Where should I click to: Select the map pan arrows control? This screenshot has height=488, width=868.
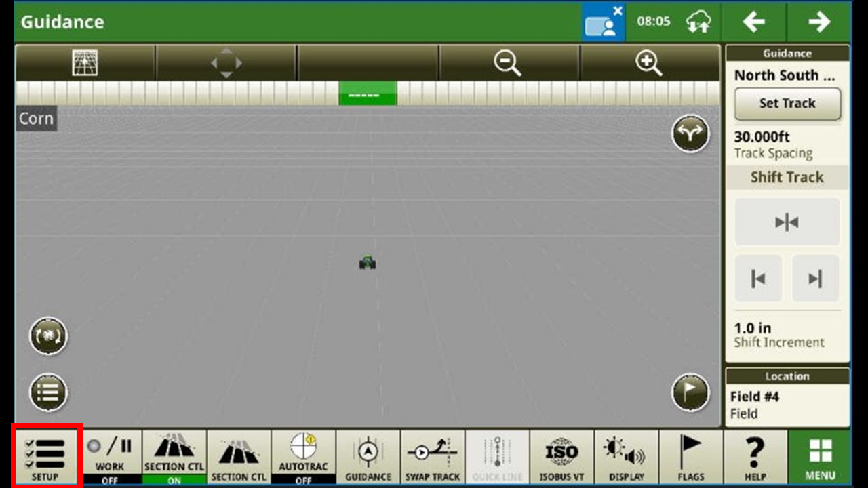[226, 63]
